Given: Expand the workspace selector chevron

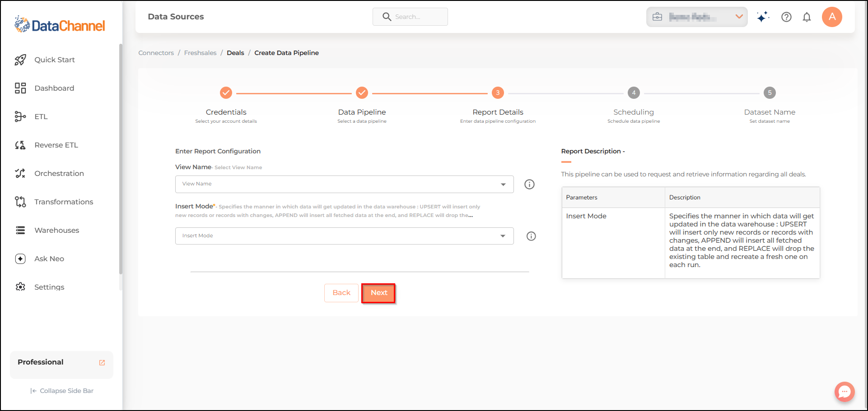Looking at the screenshot, I should click(x=739, y=17).
